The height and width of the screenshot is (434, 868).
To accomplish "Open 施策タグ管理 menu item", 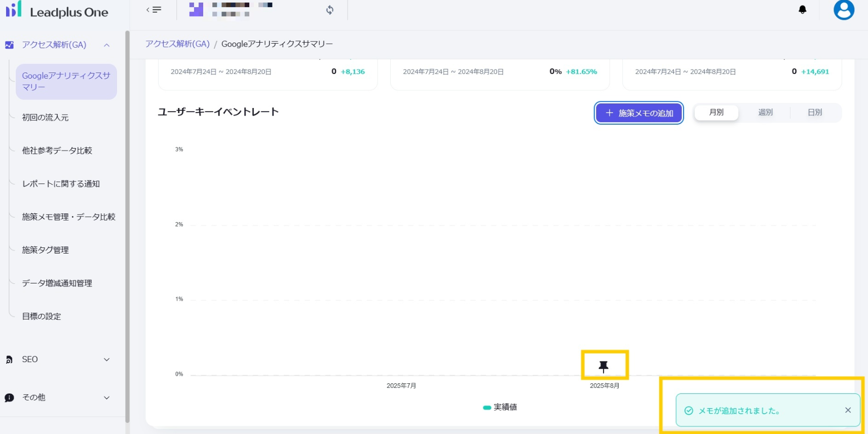I will [x=45, y=250].
